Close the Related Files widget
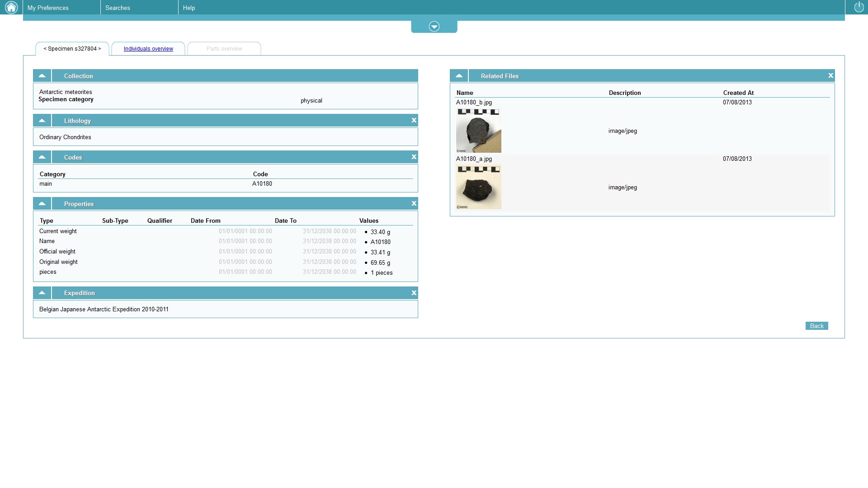This screenshot has width=868, height=488. 830,76
